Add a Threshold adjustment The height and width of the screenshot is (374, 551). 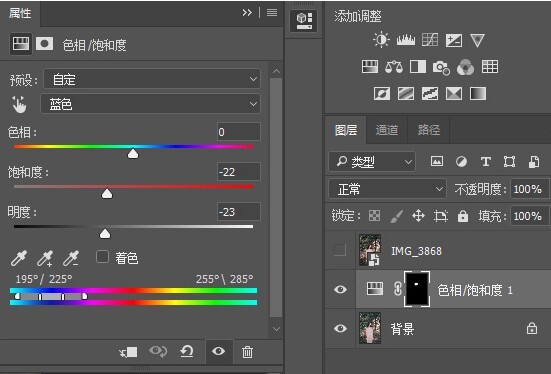430,94
